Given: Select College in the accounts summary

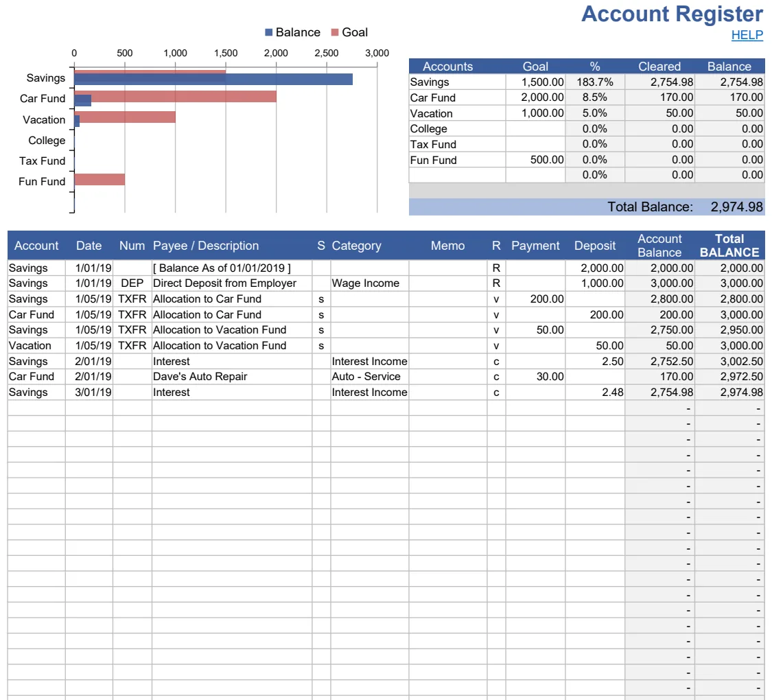Looking at the screenshot, I should pos(458,129).
